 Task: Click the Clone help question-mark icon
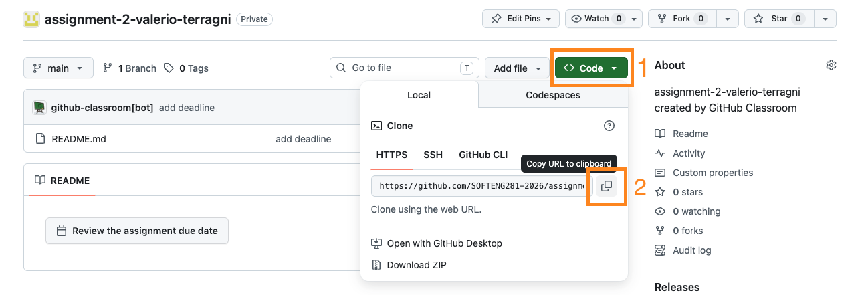pos(609,126)
